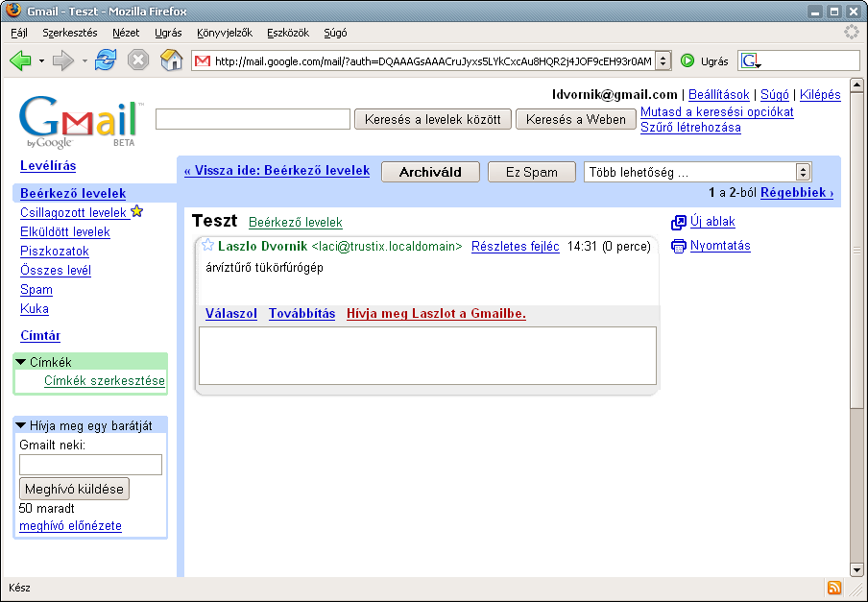The height and width of the screenshot is (602, 868).
Task: Click the green Ugrás go icon
Action: 687,60
